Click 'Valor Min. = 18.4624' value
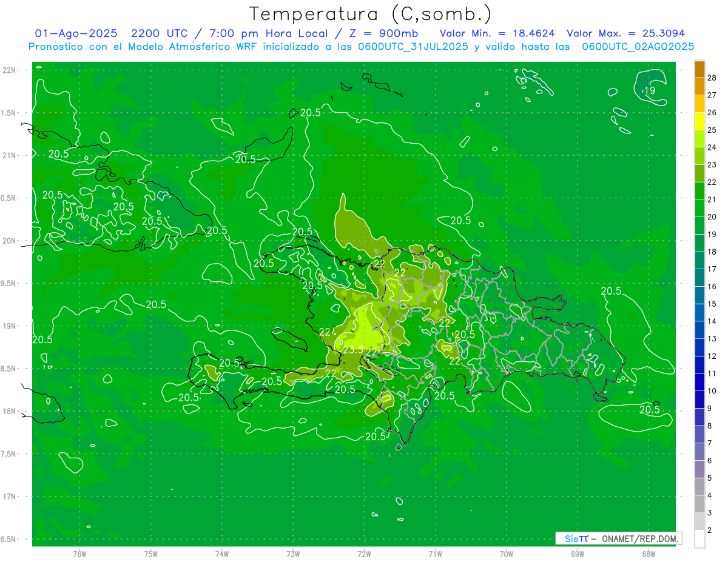 pyautogui.click(x=497, y=33)
